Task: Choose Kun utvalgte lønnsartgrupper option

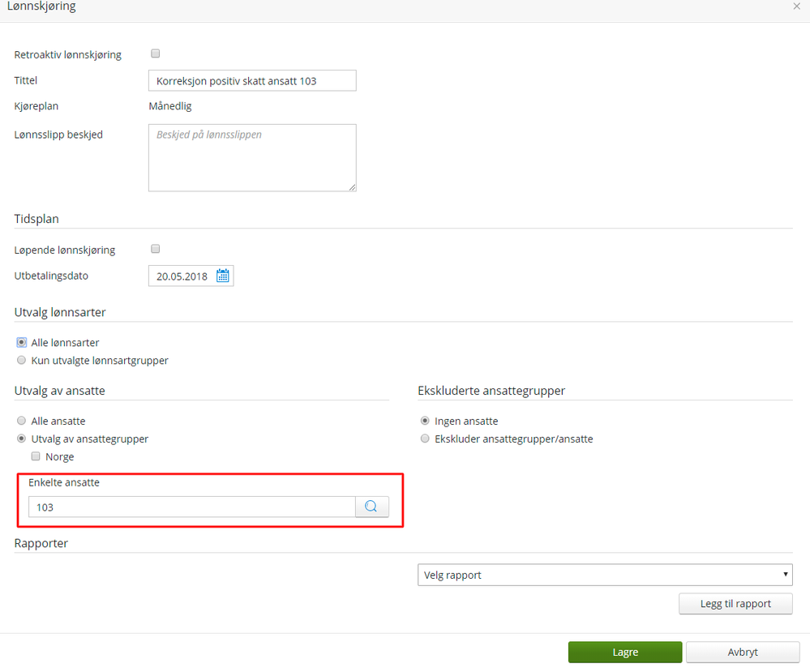Action: [x=22, y=360]
